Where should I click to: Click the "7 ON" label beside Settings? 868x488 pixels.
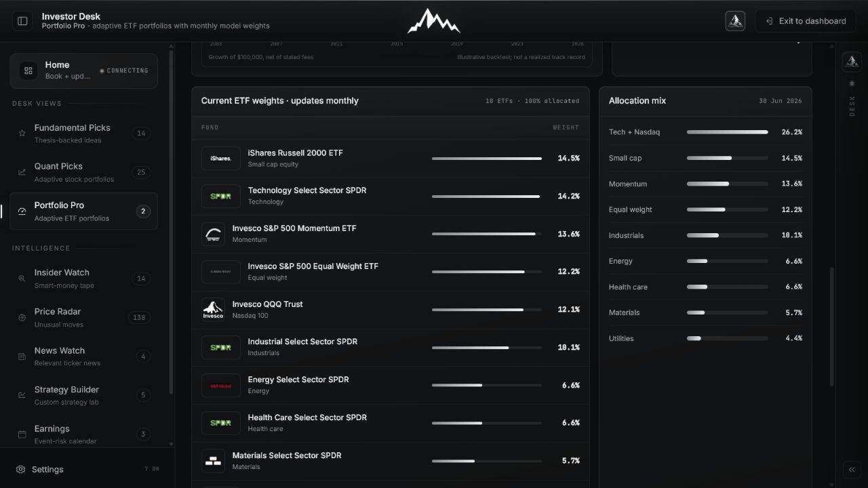point(151,469)
